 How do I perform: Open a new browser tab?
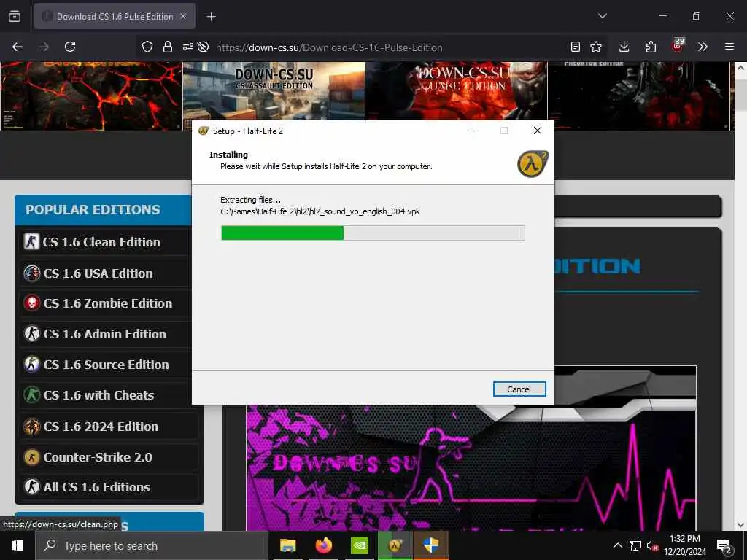tap(211, 17)
